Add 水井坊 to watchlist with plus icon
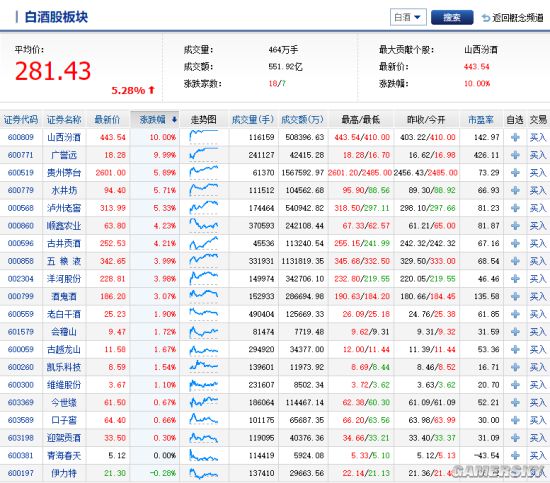This screenshot has height=483, width=550. pyautogui.click(x=515, y=190)
